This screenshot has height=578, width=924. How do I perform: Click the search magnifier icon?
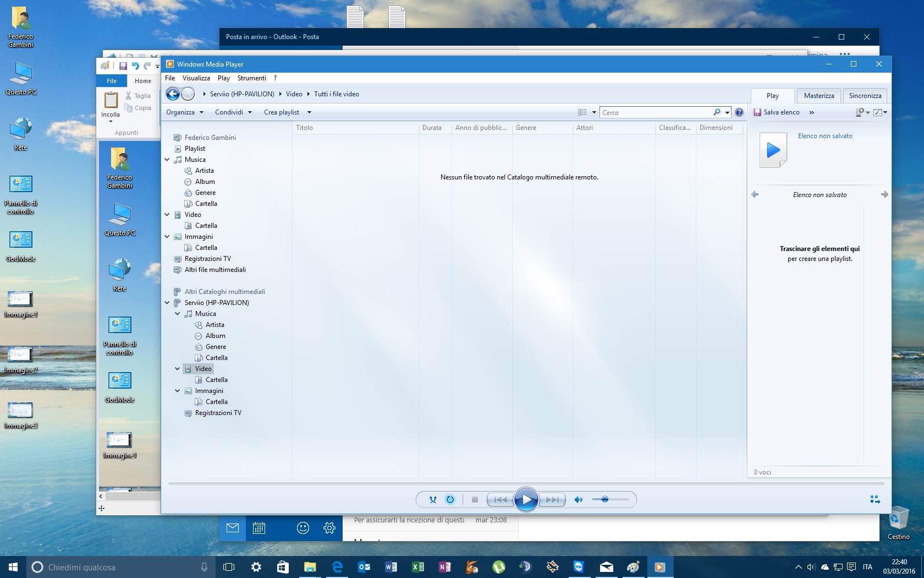(x=717, y=112)
